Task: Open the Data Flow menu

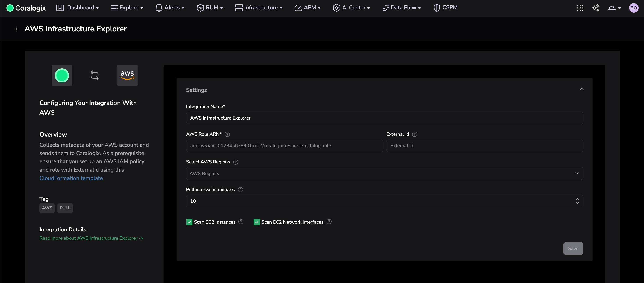Action: 401,8
